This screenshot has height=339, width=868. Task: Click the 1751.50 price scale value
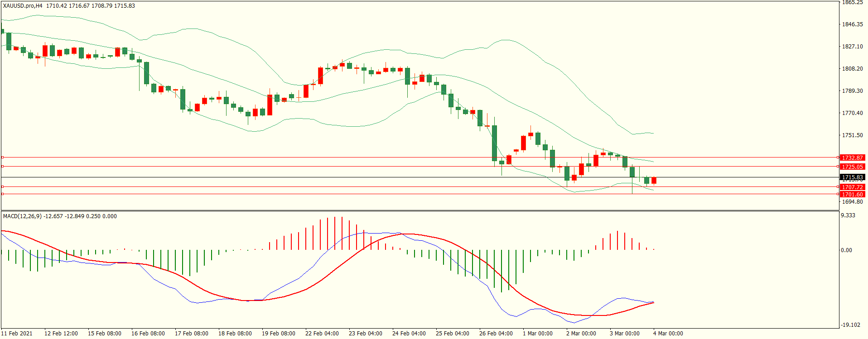[x=852, y=135]
